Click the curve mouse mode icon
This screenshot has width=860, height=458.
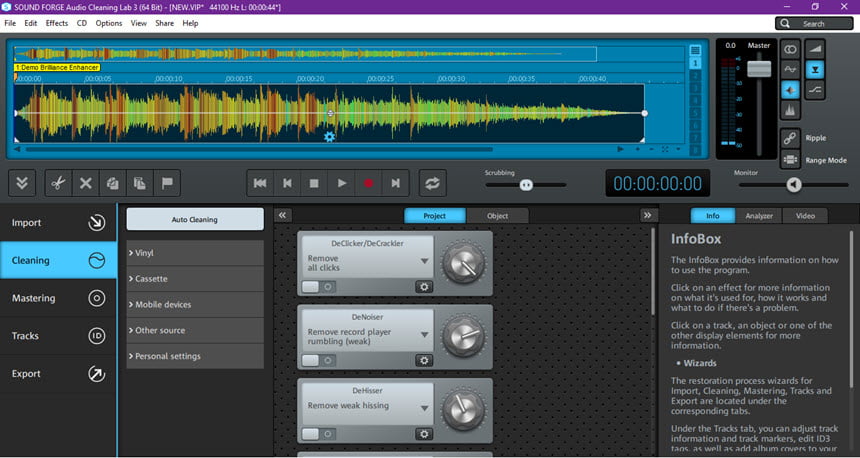pyautogui.click(x=790, y=70)
